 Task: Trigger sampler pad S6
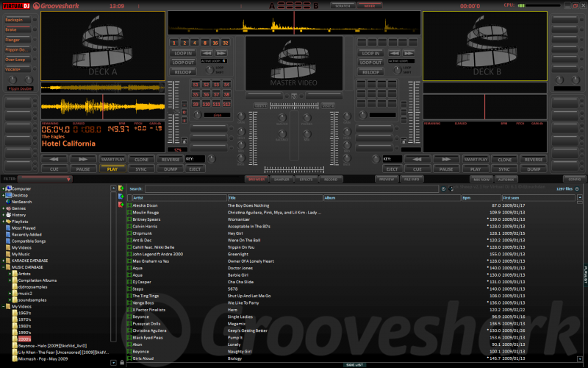click(x=206, y=94)
